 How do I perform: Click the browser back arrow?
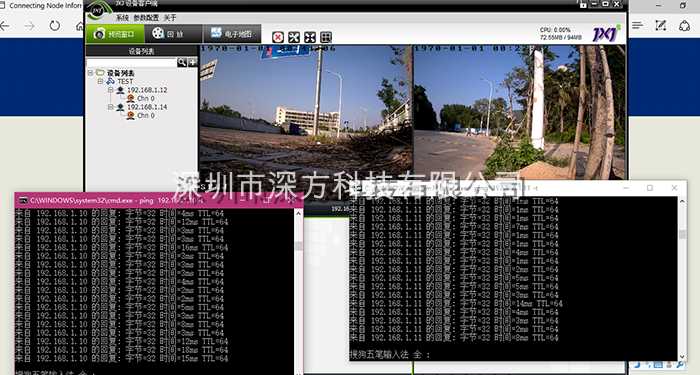point(5,26)
